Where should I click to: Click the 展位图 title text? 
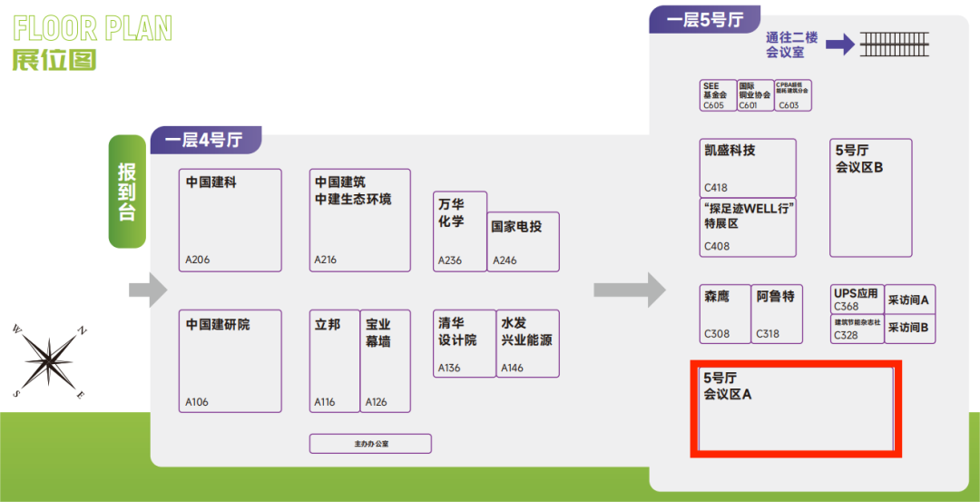pos(54,59)
